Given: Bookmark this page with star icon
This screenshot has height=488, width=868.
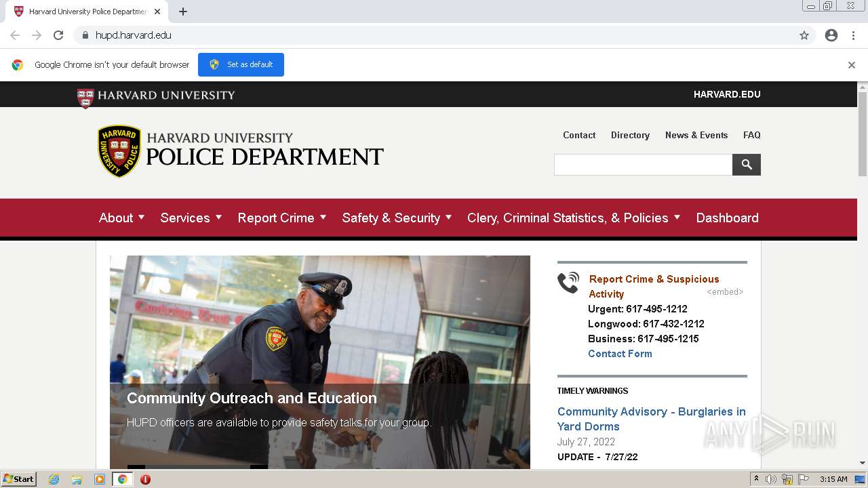Looking at the screenshot, I should (x=804, y=35).
